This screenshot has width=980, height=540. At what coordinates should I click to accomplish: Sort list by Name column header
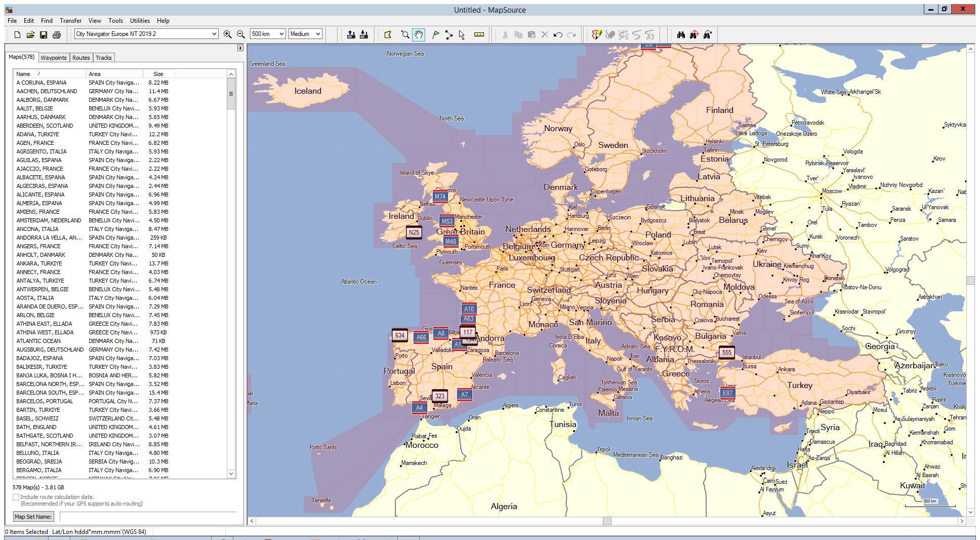tap(49, 74)
